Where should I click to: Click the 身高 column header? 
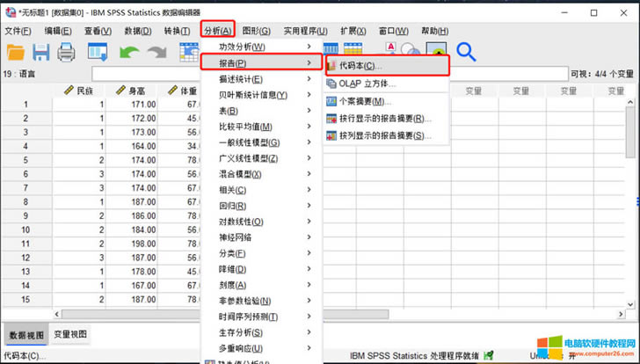click(x=137, y=91)
